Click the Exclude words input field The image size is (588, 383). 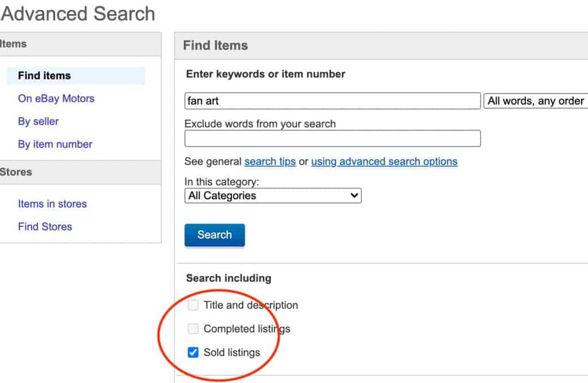click(332, 138)
